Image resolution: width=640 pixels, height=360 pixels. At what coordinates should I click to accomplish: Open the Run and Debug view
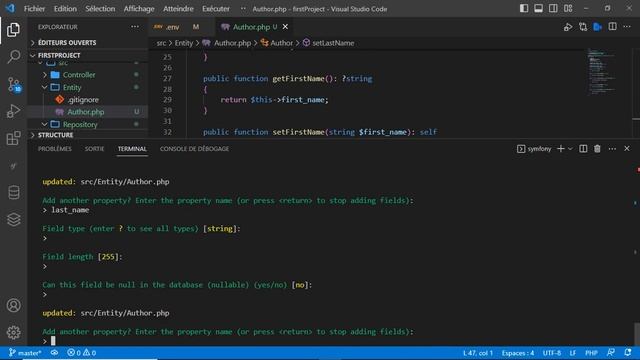tap(13, 111)
